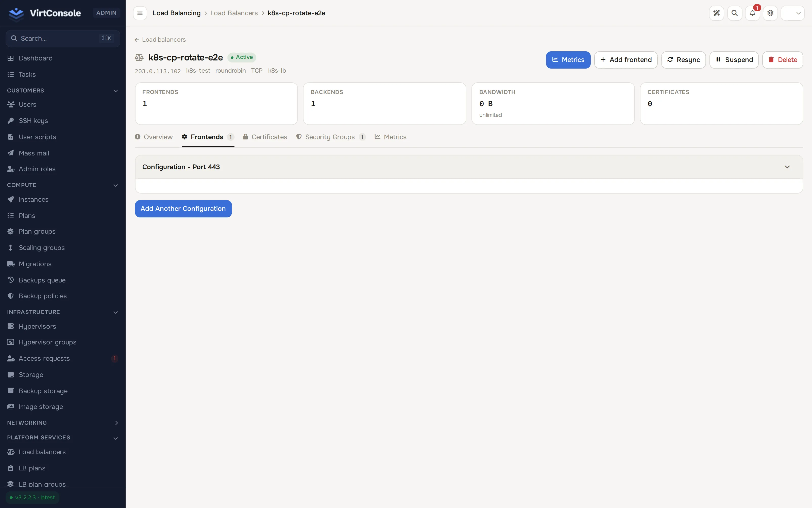Viewport: 812px width, 508px height.
Task: Collapse the Customers section
Action: click(x=63, y=91)
